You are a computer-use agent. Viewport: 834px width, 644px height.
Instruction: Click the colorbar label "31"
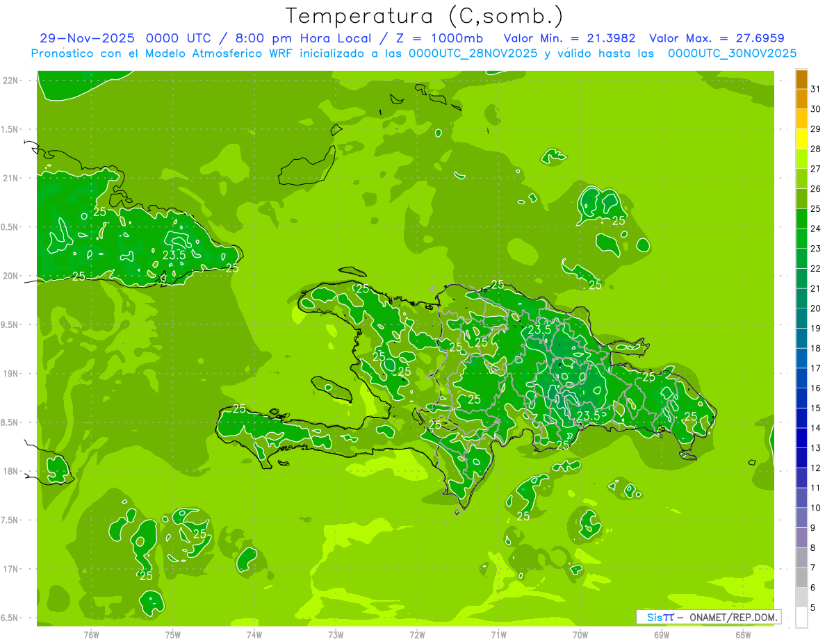[816, 89]
